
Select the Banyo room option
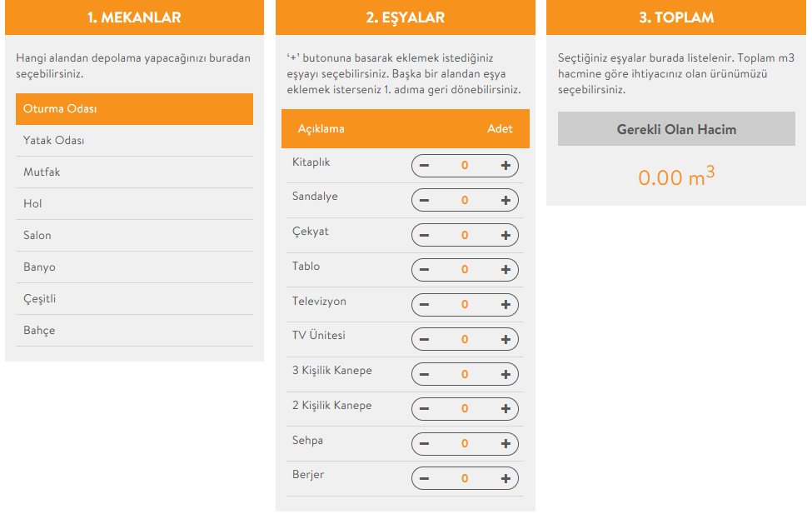[x=134, y=267]
